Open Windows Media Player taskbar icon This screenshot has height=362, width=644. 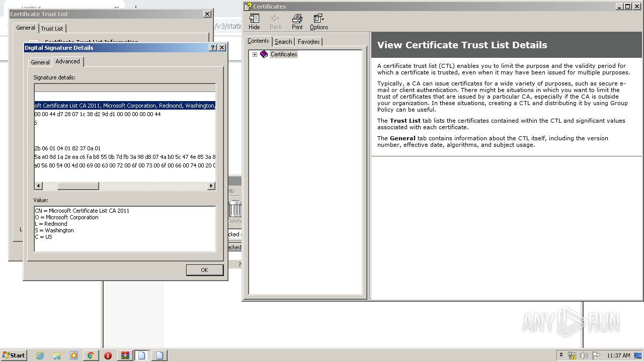(x=74, y=355)
